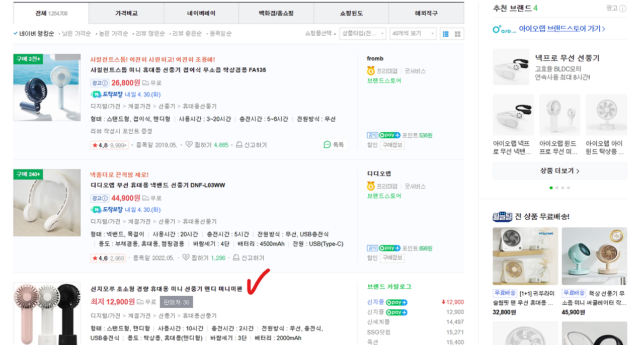Viewport: 644px width, 345px height.
Task: Sort by 리뷰 좋은순
Action: (187, 34)
